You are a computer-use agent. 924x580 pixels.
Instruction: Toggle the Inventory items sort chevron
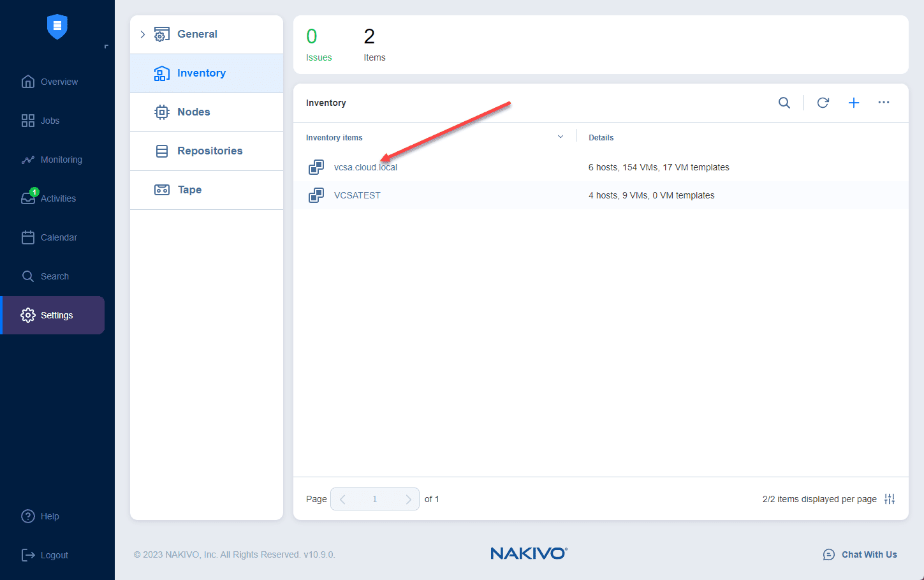(561, 137)
